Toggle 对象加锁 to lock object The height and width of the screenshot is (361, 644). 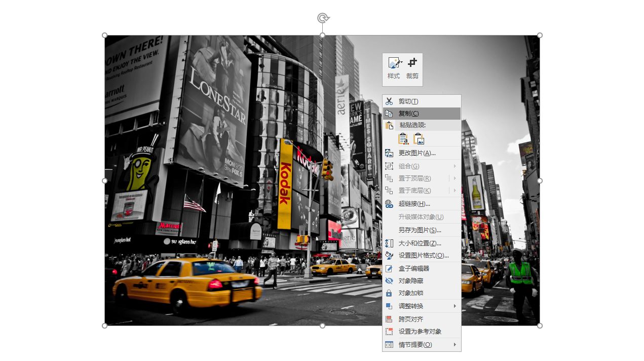tap(422, 293)
